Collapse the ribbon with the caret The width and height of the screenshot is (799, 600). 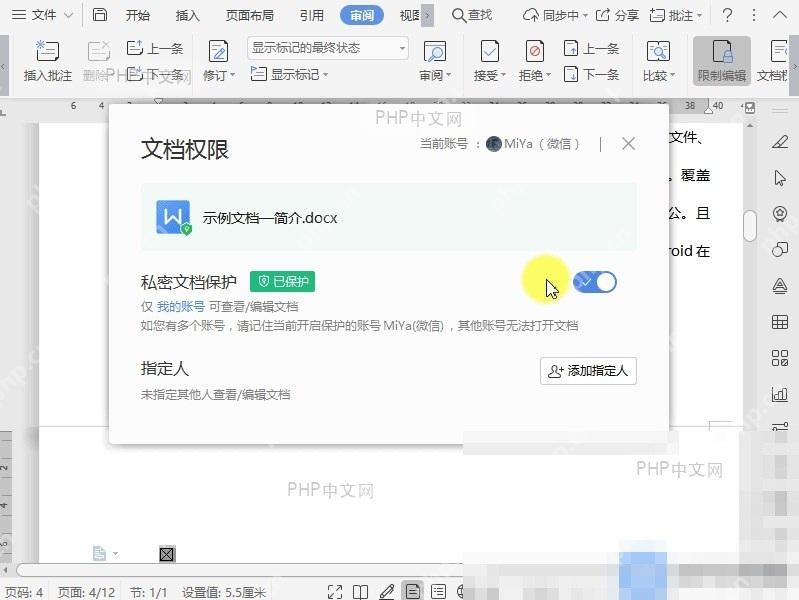780,15
